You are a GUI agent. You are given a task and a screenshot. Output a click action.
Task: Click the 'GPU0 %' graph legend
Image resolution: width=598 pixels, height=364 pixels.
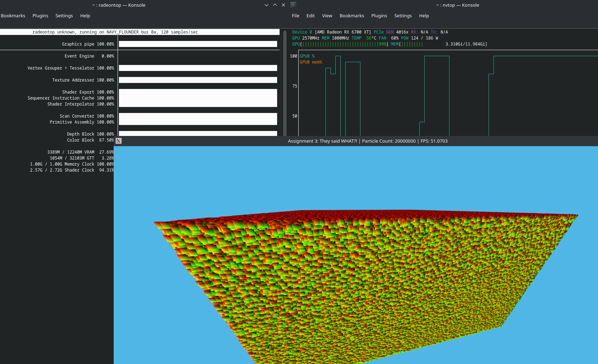point(307,56)
